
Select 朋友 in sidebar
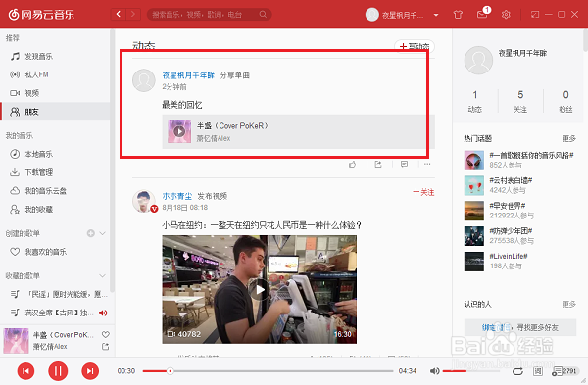[x=55, y=112]
